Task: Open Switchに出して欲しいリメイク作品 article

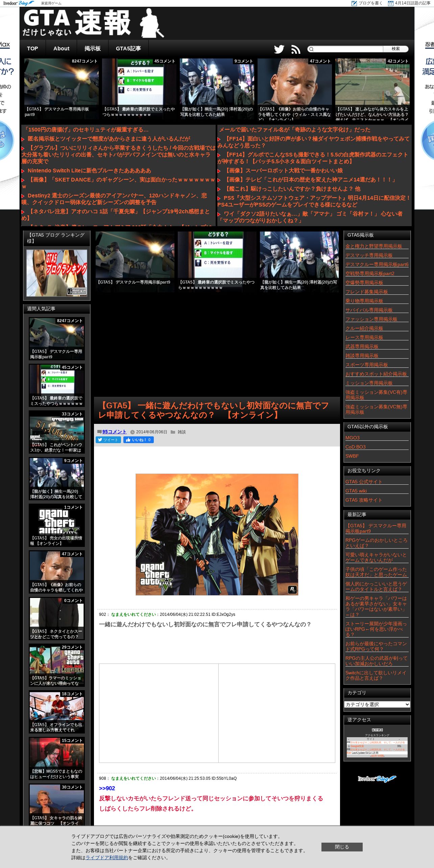Action: [x=376, y=675]
